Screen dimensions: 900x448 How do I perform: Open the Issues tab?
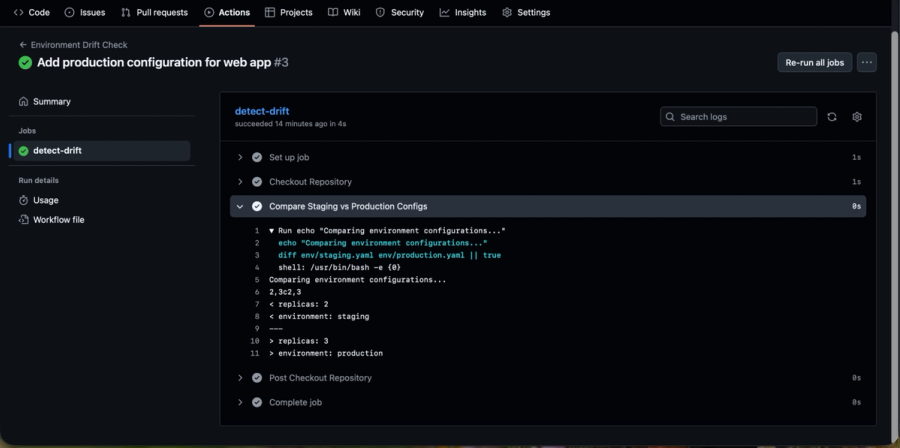pyautogui.click(x=84, y=12)
